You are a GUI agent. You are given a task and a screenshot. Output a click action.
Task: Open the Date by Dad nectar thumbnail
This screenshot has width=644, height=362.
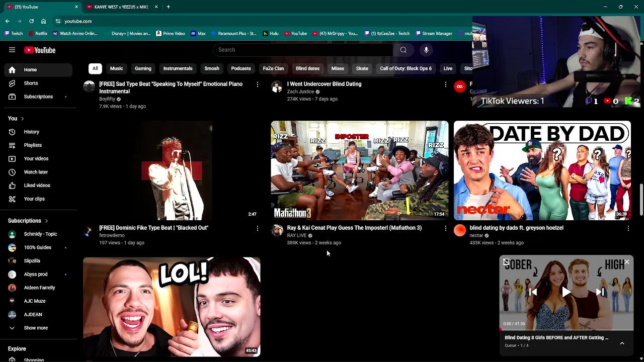[x=542, y=170]
